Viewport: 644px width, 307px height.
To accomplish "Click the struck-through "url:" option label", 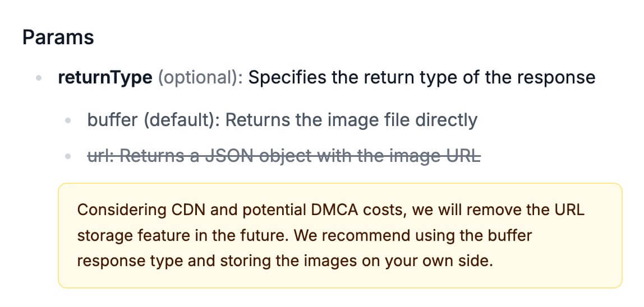I will [102, 156].
